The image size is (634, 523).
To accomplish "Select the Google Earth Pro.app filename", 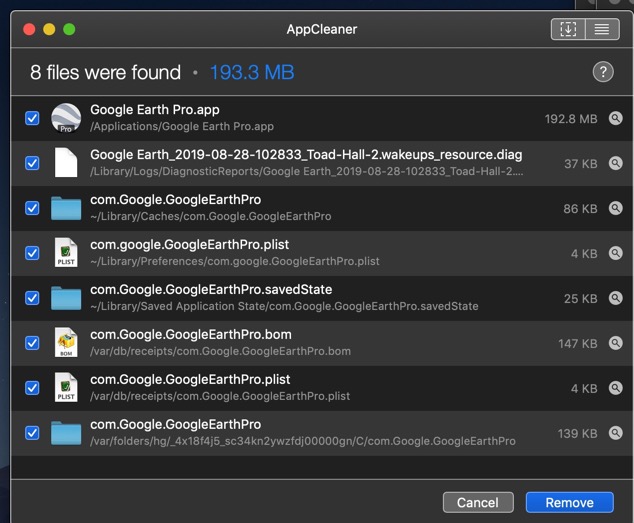I will pos(155,110).
